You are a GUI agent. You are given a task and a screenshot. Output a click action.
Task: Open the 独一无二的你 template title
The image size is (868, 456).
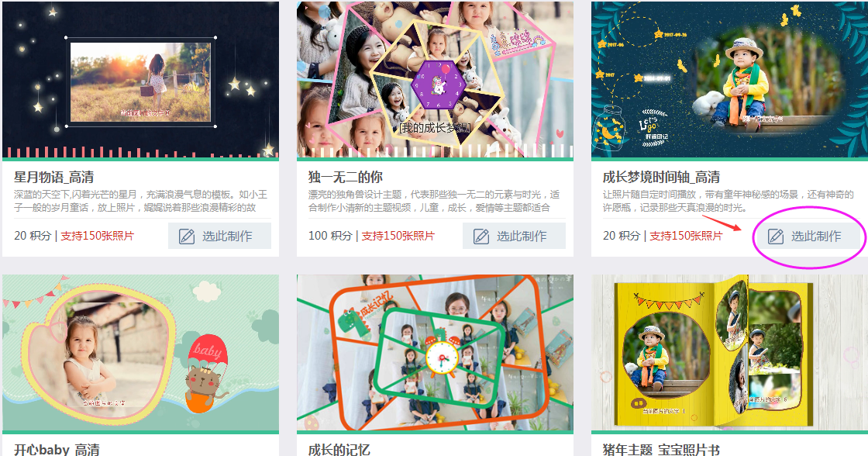346,178
